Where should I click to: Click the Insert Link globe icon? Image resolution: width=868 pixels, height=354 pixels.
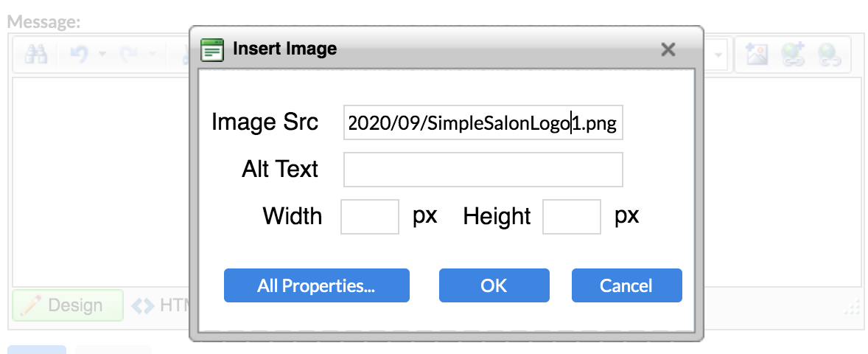(x=793, y=55)
